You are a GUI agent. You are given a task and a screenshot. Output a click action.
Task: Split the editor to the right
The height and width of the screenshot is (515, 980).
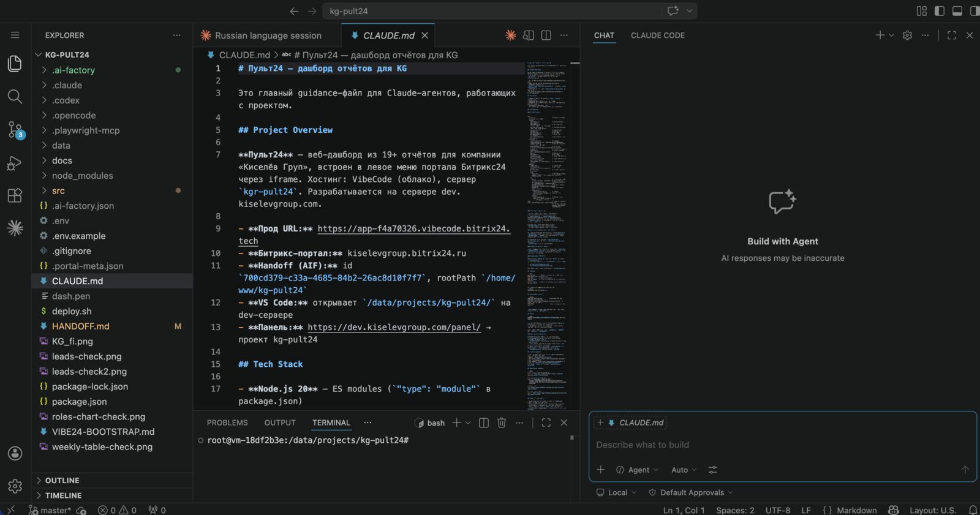point(546,36)
